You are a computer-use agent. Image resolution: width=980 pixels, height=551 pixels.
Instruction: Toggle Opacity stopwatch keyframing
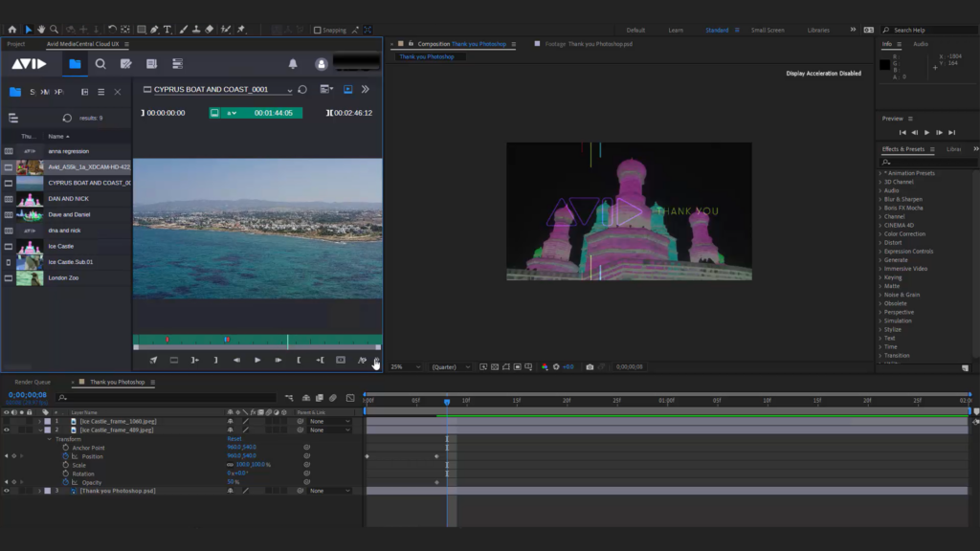click(66, 482)
